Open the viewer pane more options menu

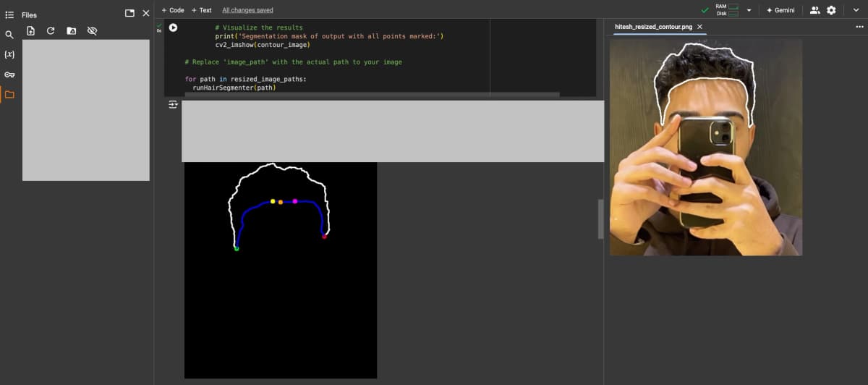(x=859, y=27)
